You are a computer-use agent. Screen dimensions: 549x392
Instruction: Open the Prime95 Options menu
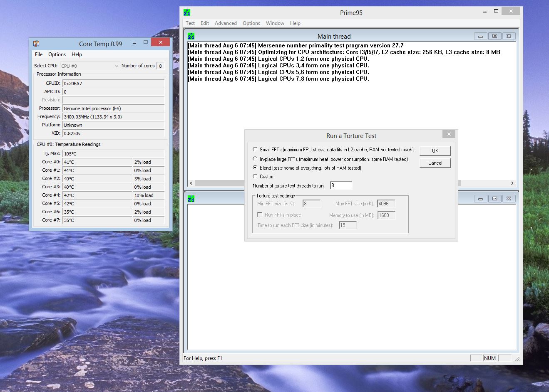[251, 23]
